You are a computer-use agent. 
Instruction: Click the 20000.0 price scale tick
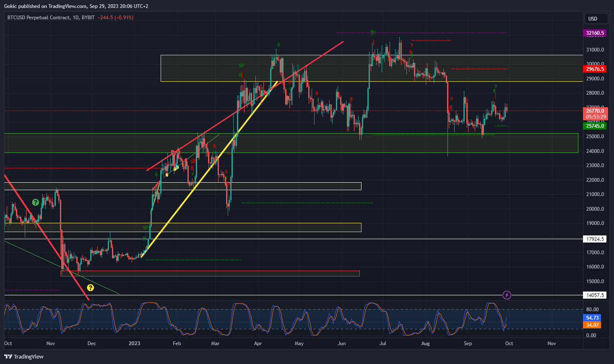[x=595, y=209]
